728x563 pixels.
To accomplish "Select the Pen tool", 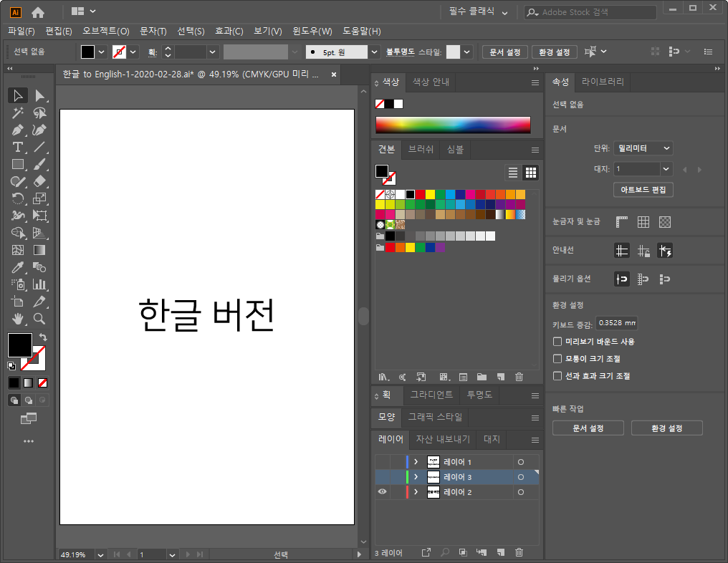I will tap(18, 130).
